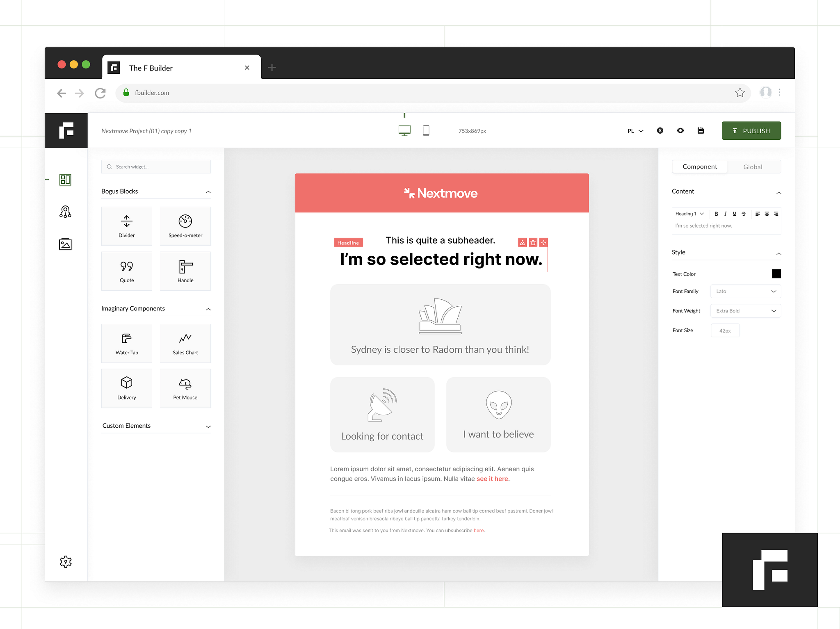Open settings gear in left sidebar
840x629 pixels.
click(66, 561)
